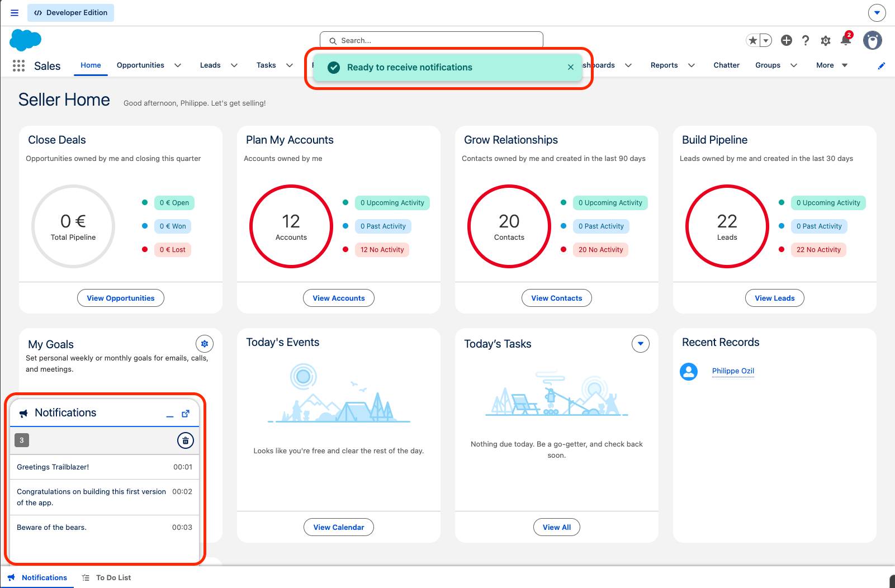
Task: Pop out the Notifications panel
Action: [x=186, y=414]
